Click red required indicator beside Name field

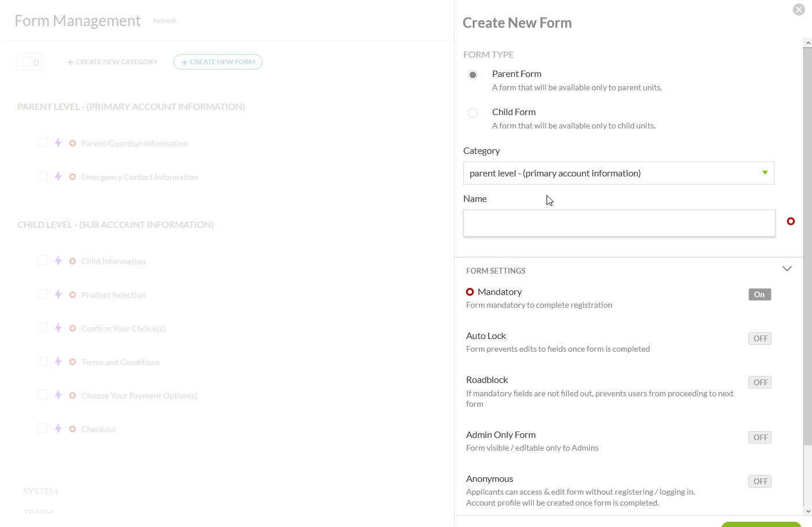tap(791, 222)
